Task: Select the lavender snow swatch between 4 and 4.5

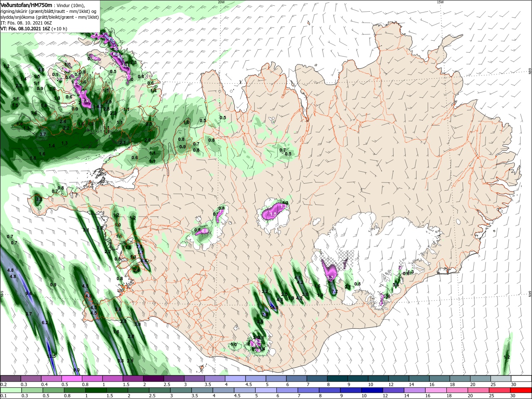Action: click(x=235, y=379)
